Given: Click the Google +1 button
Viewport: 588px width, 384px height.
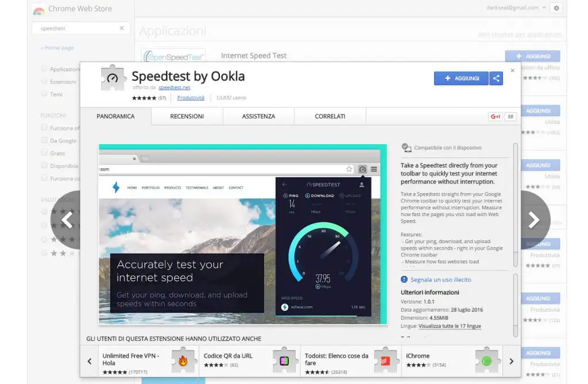Looking at the screenshot, I should [x=496, y=116].
